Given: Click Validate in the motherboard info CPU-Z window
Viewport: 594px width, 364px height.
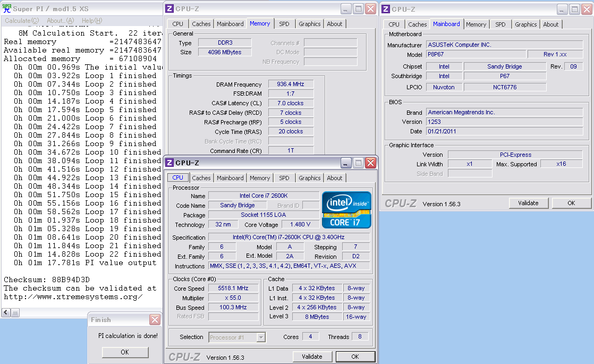Looking at the screenshot, I should 529,203.
